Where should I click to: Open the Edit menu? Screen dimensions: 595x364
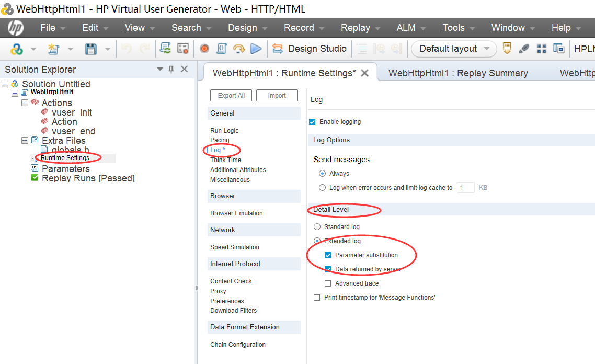point(90,28)
